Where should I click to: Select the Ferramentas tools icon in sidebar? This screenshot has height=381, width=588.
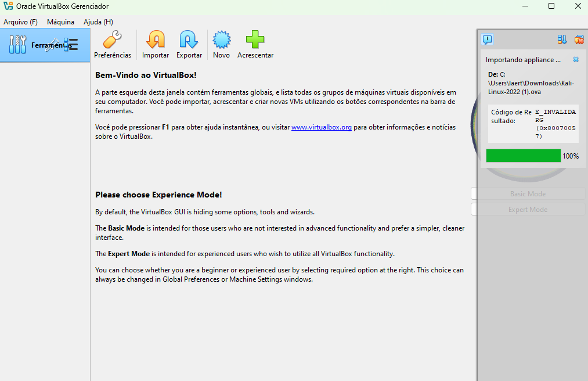pos(17,45)
